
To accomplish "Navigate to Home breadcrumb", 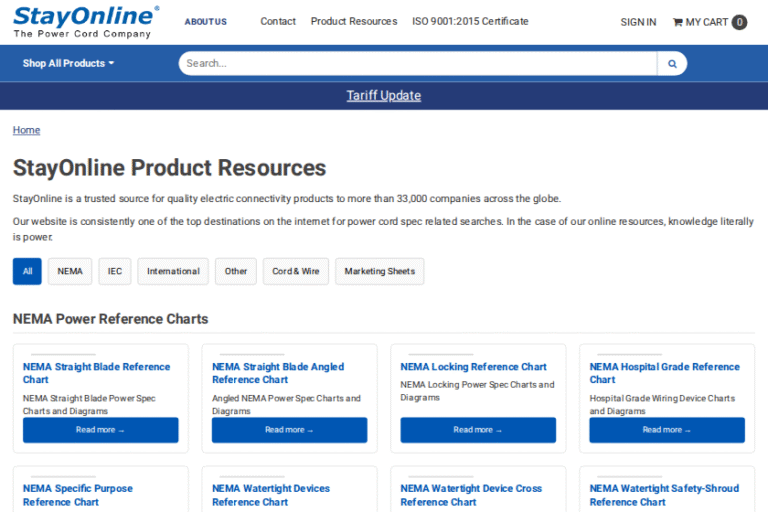I will (26, 130).
